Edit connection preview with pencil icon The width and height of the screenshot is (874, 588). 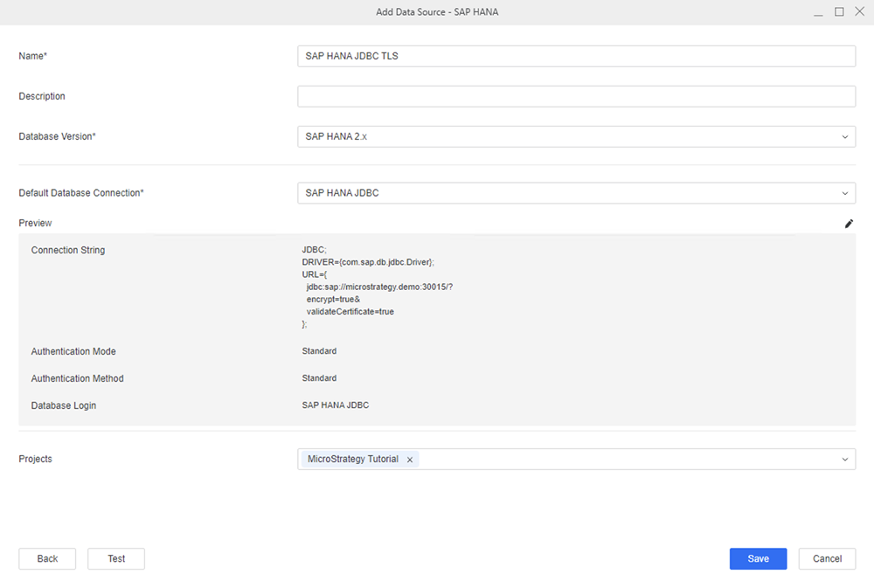[x=849, y=224]
